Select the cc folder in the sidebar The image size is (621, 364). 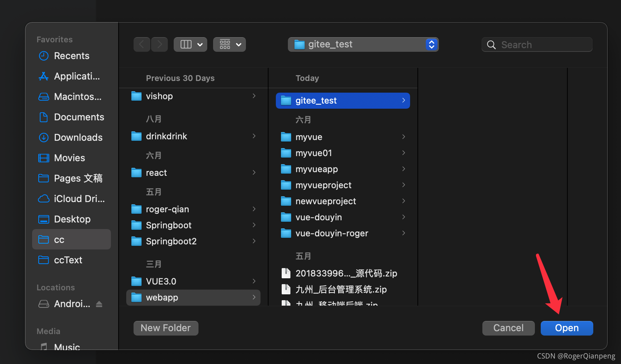72,239
